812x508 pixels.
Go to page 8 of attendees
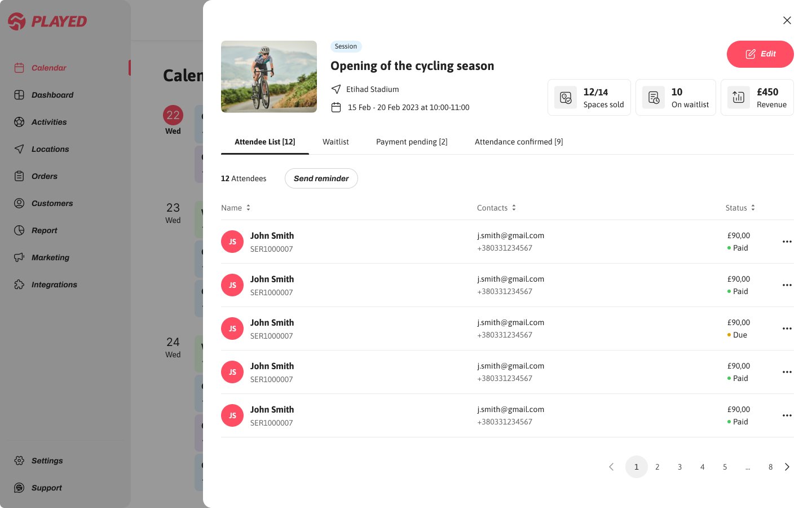[x=771, y=467]
